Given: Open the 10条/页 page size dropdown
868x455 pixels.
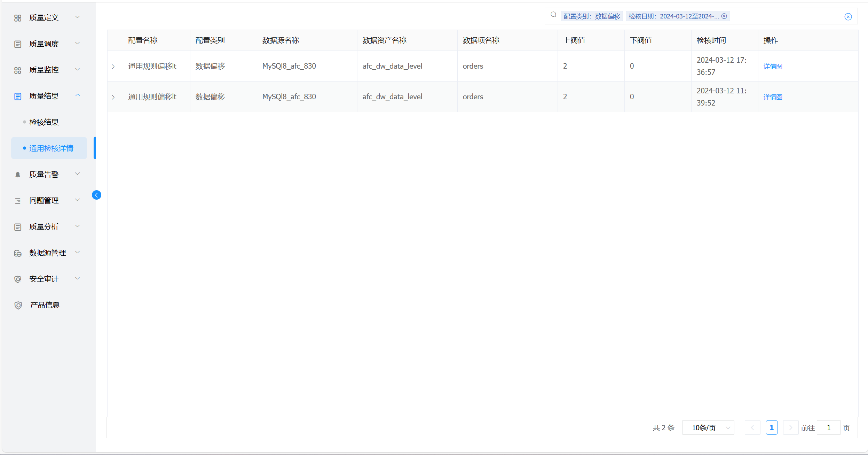Looking at the screenshot, I should pos(708,428).
